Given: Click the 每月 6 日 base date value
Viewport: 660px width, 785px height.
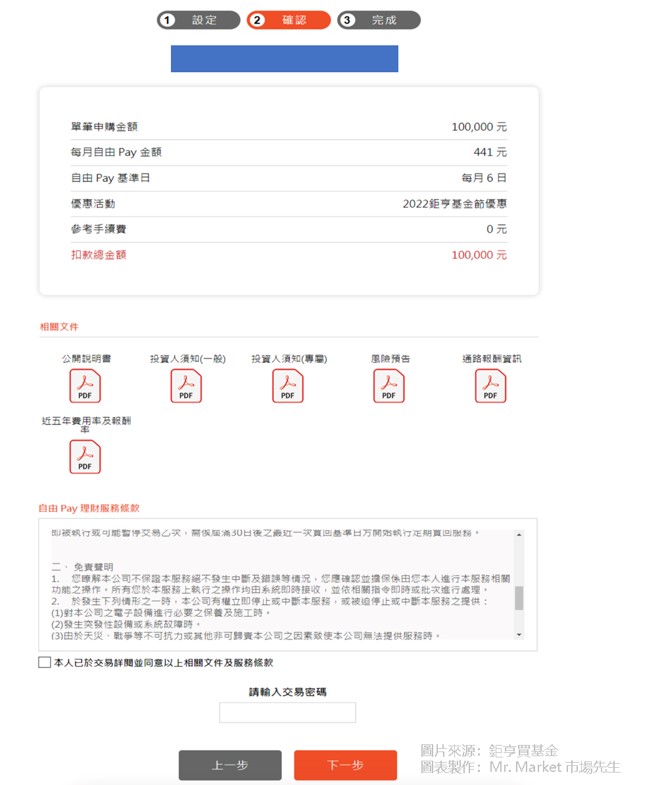Looking at the screenshot, I should point(484,178).
